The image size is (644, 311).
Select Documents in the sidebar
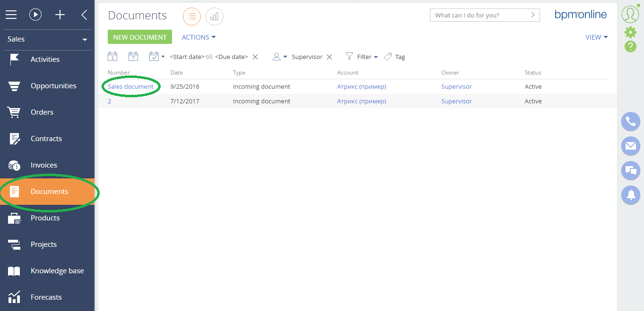pyautogui.click(x=47, y=192)
